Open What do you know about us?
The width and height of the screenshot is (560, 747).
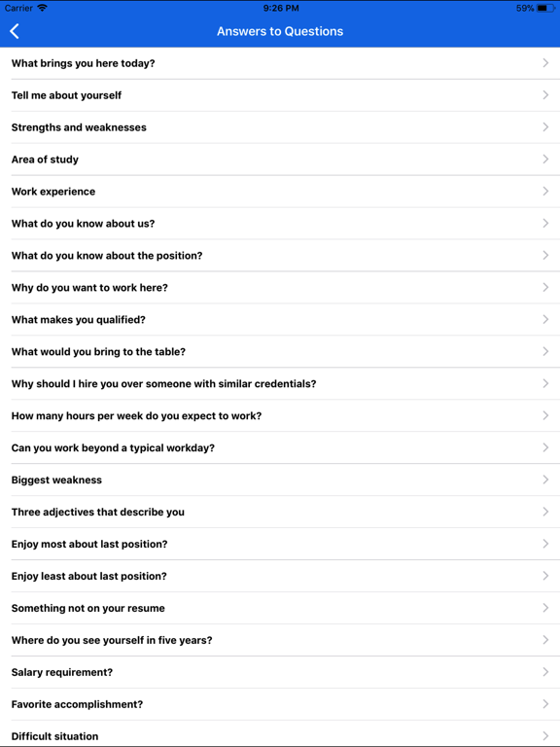[280, 223]
